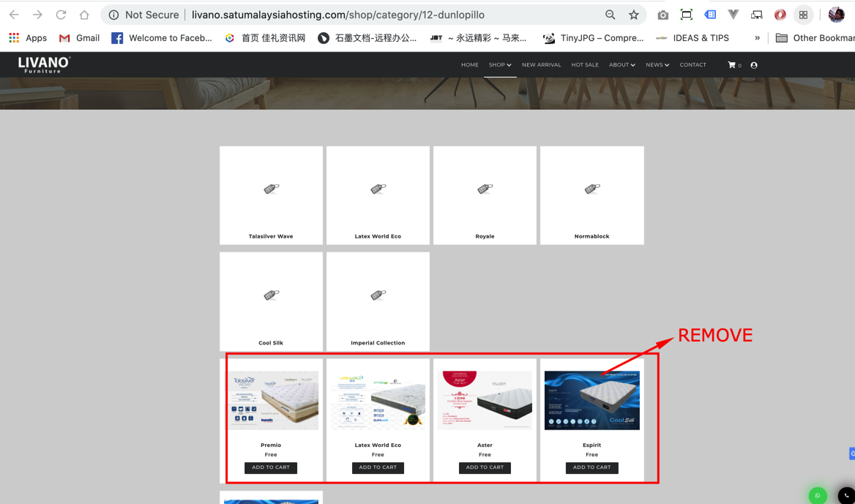Screen dimensions: 855x504
Task: Open the Welcome to Facebook bookmark
Action: pos(161,37)
